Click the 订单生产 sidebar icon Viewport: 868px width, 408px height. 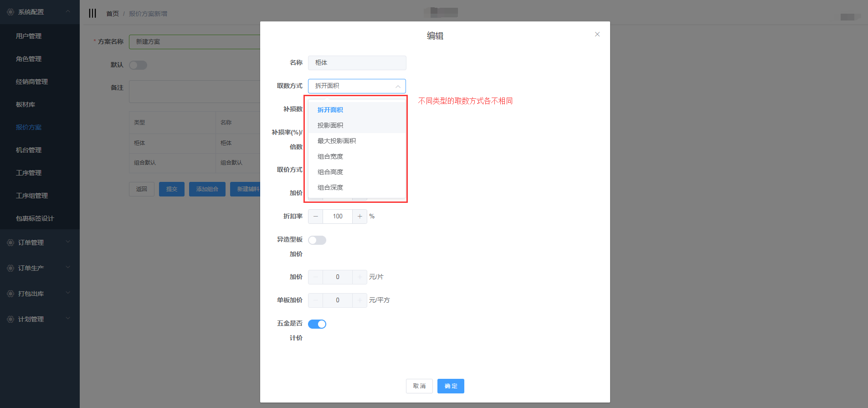10,268
